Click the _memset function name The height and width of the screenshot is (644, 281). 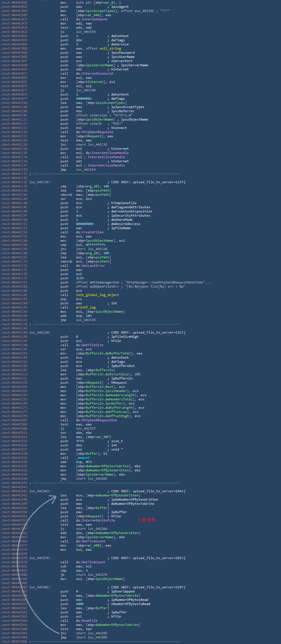(83, 458)
